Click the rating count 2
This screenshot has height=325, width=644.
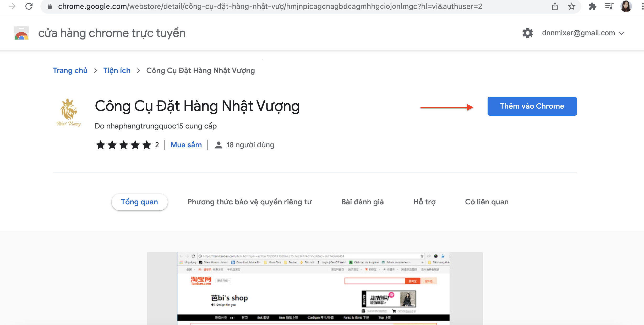point(157,145)
